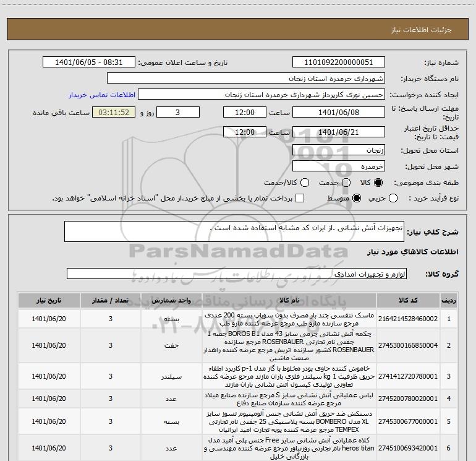
Task: Click the request creator field حسین نوری
Action: pyautogui.click(x=261, y=95)
